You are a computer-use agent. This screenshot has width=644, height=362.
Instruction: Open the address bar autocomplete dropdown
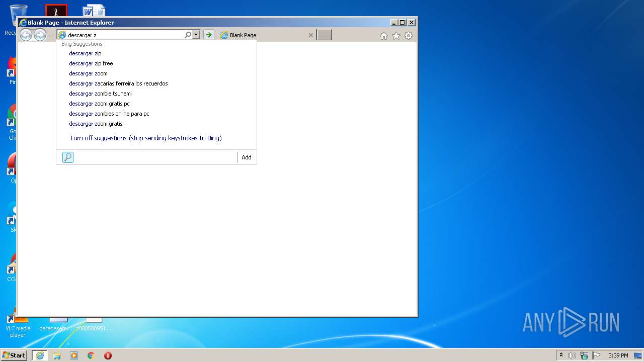(x=196, y=35)
